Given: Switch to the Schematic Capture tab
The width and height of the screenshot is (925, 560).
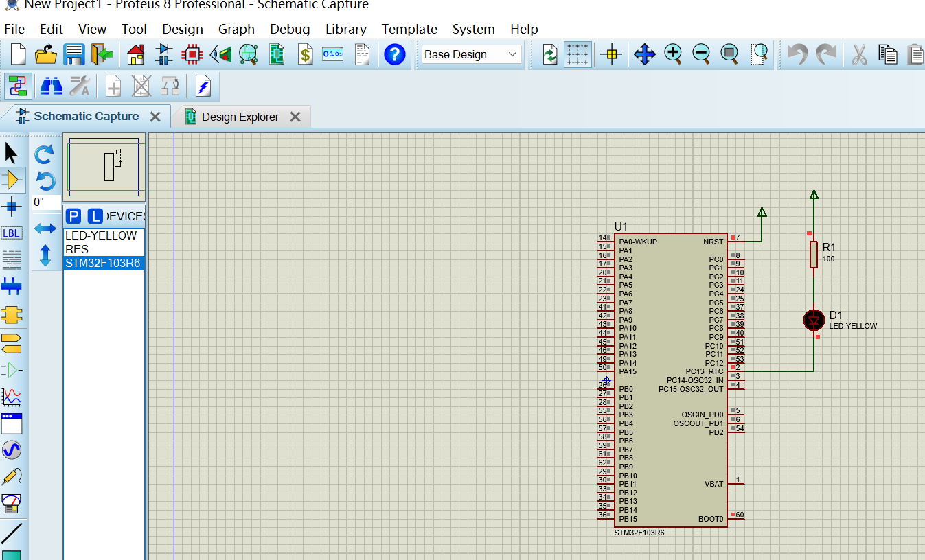Looking at the screenshot, I should click(x=86, y=116).
